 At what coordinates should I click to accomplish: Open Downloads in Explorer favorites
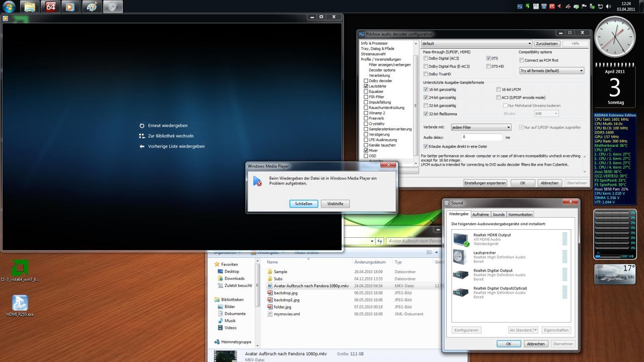click(234, 278)
